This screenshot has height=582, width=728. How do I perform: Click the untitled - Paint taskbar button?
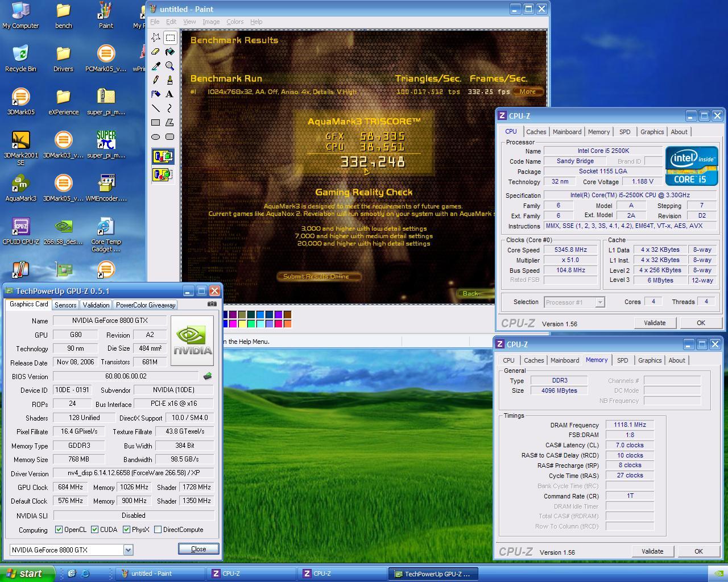[161, 573]
